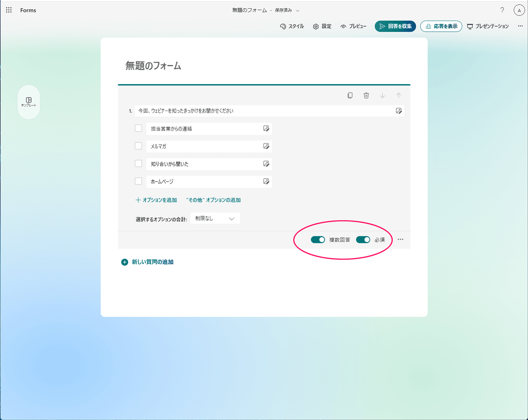
Task: Open the top-right overflow menu
Action: [x=520, y=26]
